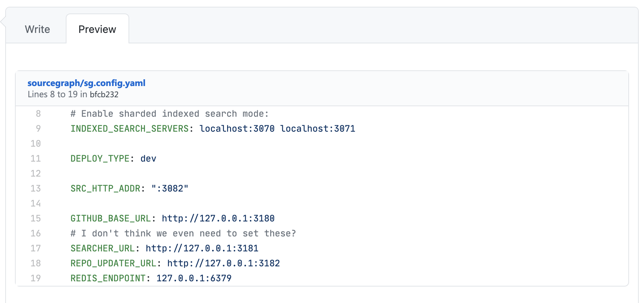The width and height of the screenshot is (644, 303).
Task: Click line number 9 in snippet
Action: 38,129
